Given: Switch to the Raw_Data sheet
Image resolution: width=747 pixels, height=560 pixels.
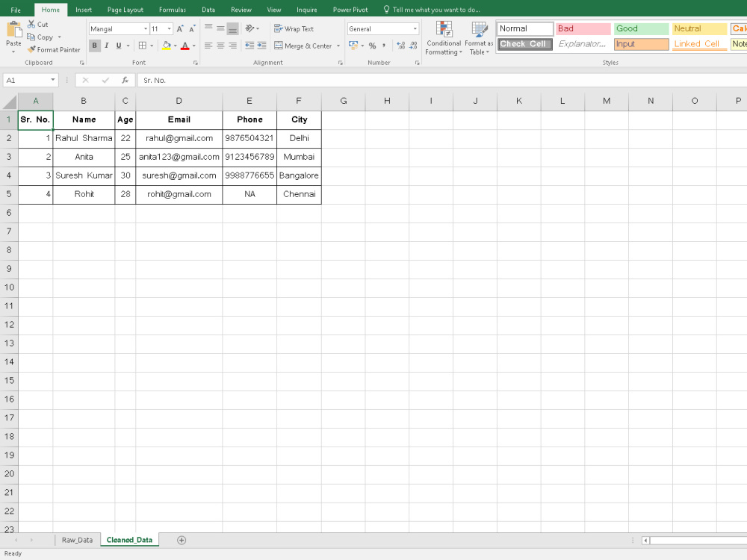Looking at the screenshot, I should [x=77, y=540].
